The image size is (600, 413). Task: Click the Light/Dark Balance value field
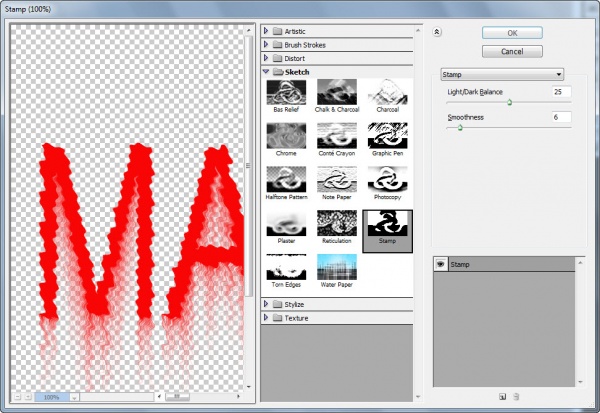pyautogui.click(x=561, y=92)
